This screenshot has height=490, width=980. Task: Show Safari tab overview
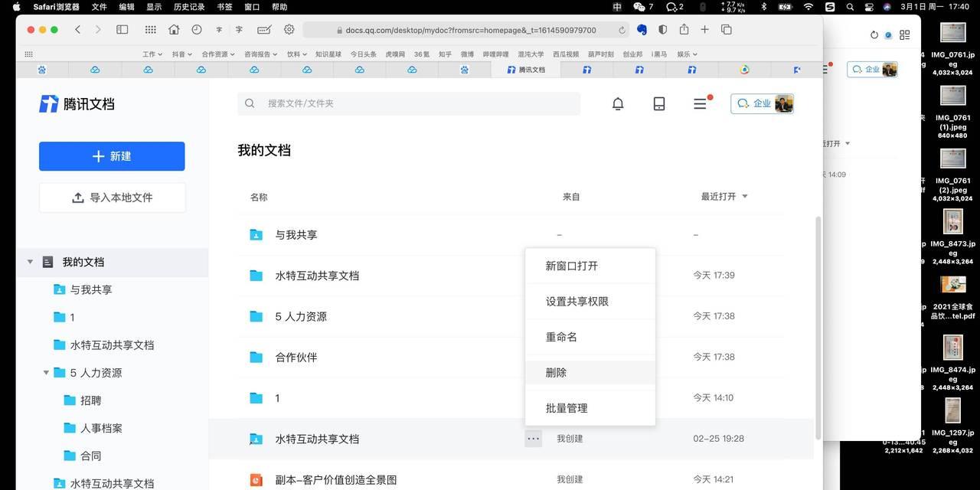[x=726, y=29]
